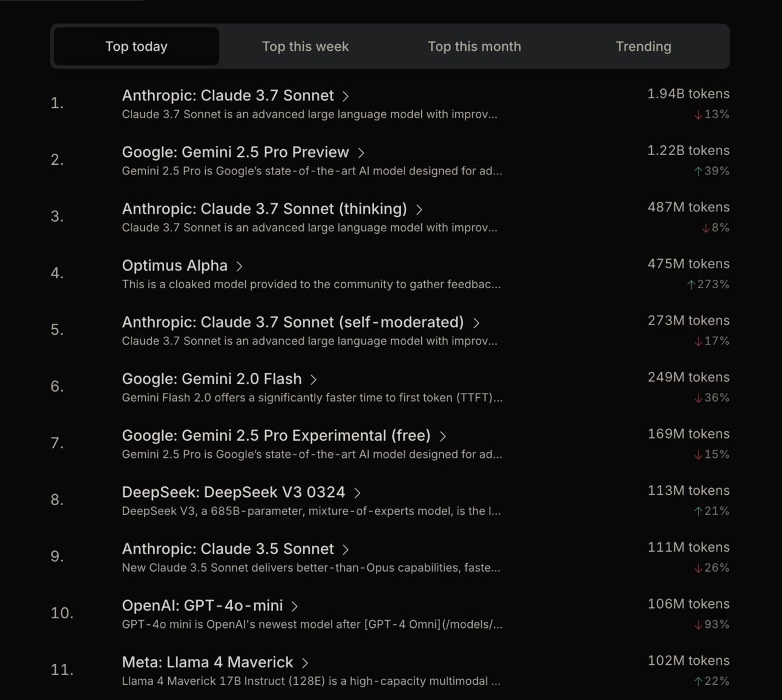
Task: Click the 106M tokens value
Action: coord(688,604)
